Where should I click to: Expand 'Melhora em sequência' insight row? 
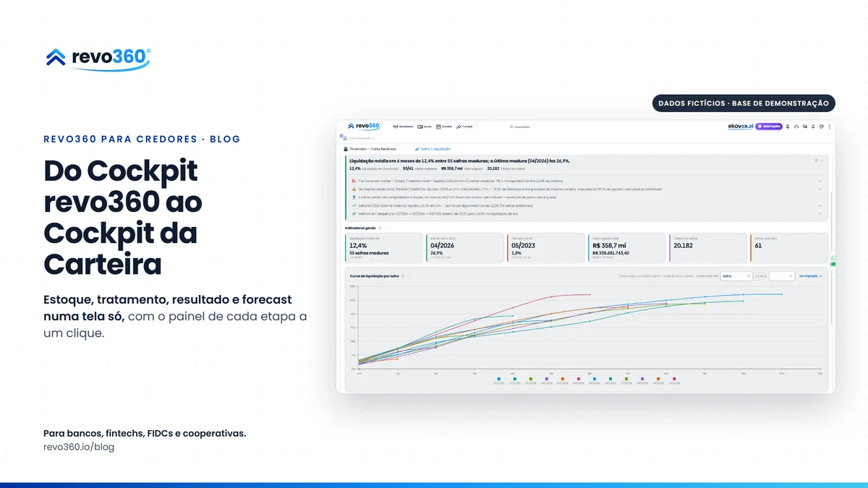(820, 214)
